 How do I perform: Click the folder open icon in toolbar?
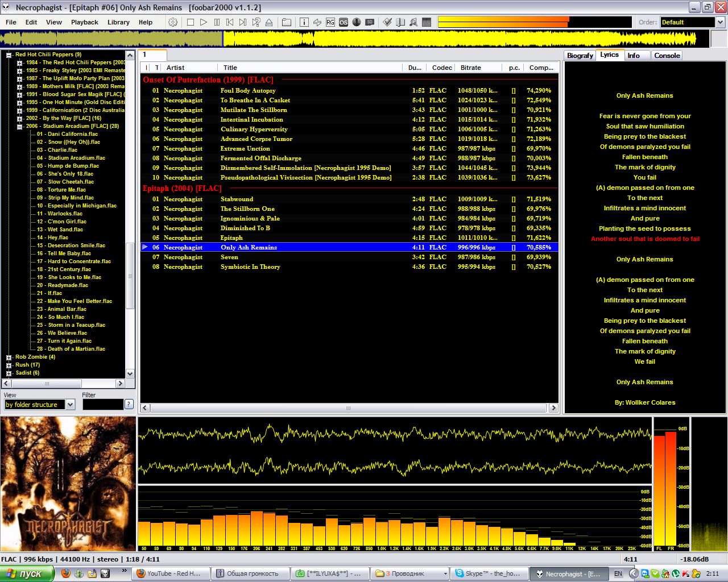click(287, 22)
